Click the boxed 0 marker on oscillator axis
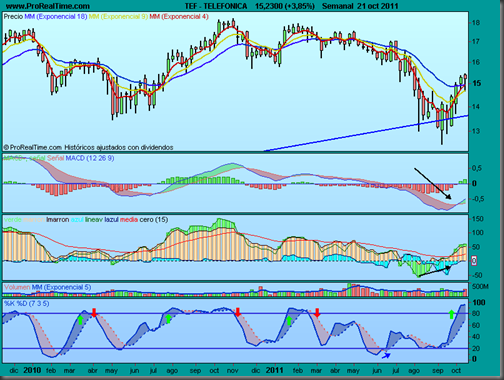The image size is (504, 380). [474, 261]
